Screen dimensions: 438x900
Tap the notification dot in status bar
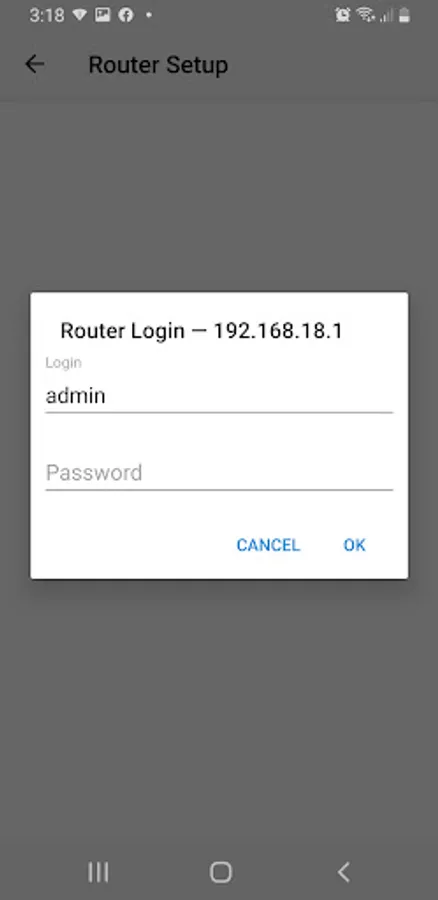[x=149, y=15]
